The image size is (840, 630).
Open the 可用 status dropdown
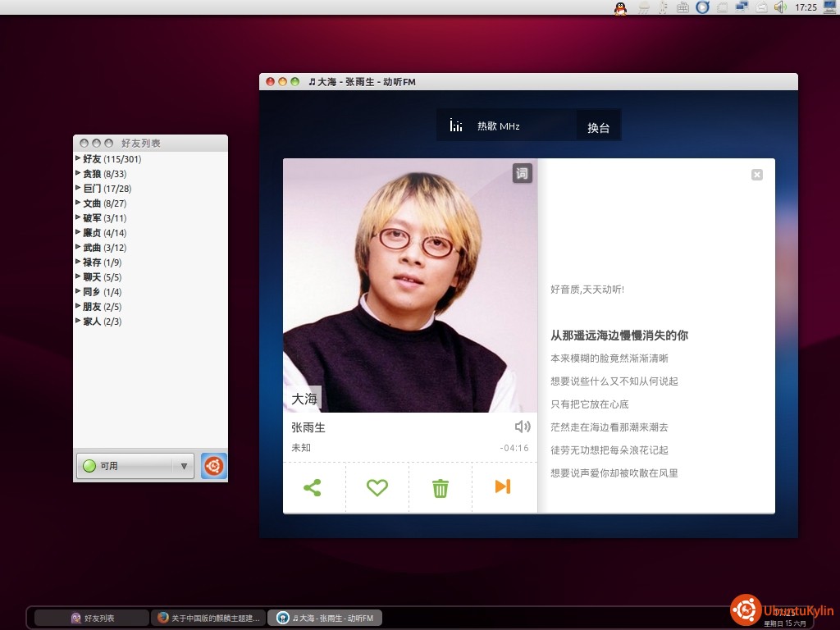click(135, 466)
